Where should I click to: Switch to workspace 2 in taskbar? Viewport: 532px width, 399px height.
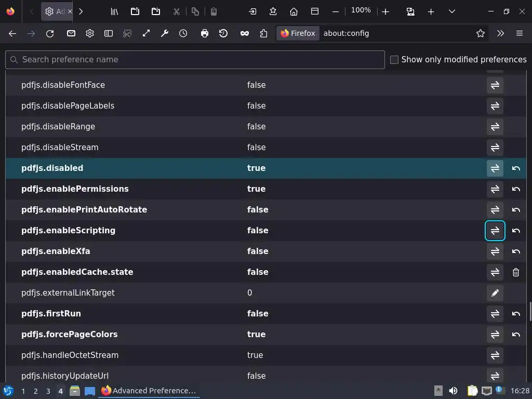click(x=36, y=391)
